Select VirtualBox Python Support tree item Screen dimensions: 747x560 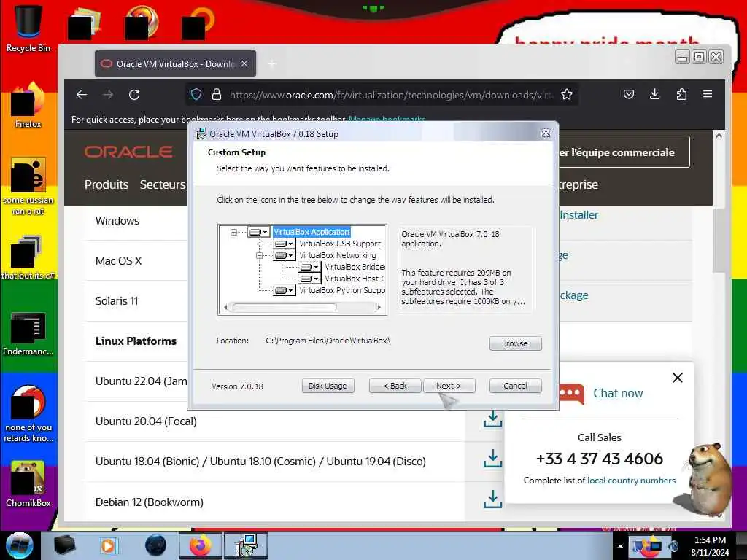click(x=341, y=290)
